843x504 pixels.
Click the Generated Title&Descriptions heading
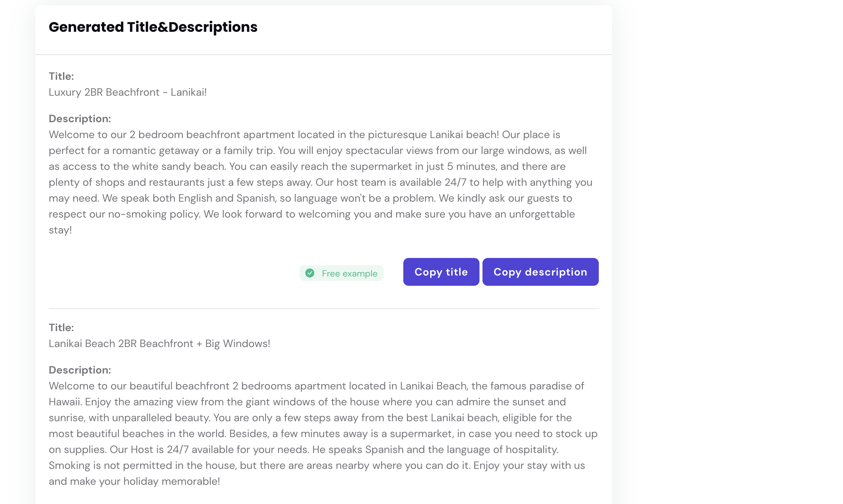tap(153, 27)
